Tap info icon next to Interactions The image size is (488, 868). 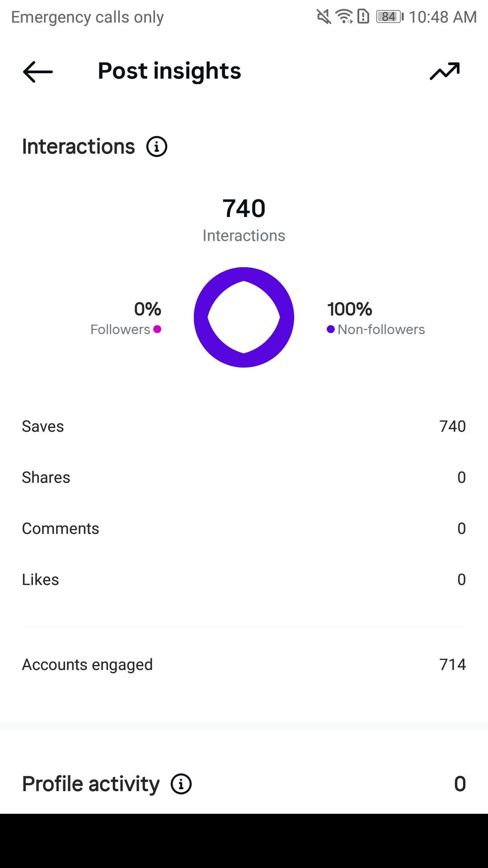pyautogui.click(x=157, y=146)
